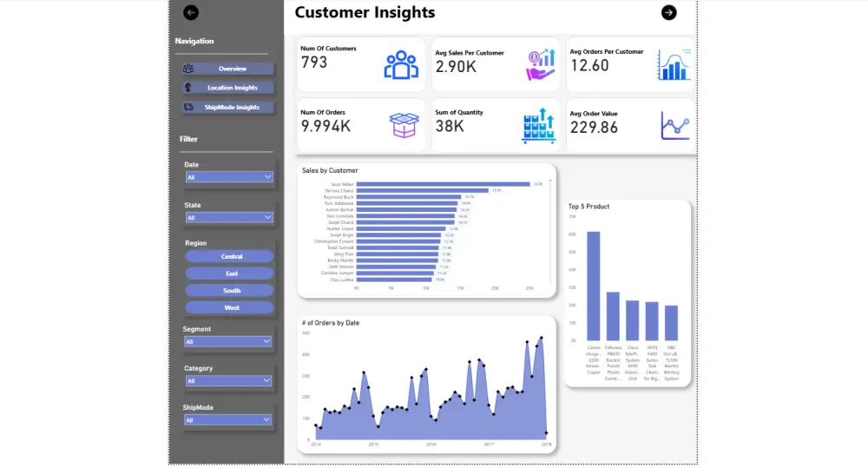This screenshot has width=868, height=468.
Task: Click the 2014 axis label on orders chart
Action: tap(316, 445)
